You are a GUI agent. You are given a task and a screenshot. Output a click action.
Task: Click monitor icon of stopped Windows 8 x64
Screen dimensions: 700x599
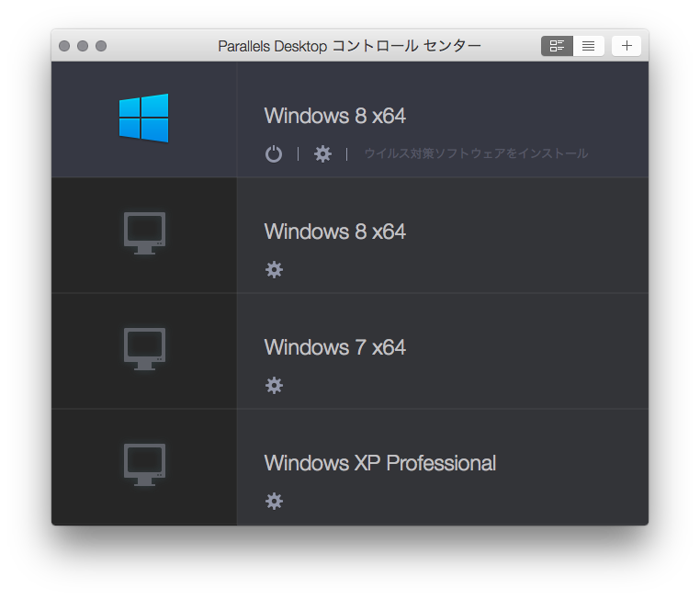click(144, 233)
